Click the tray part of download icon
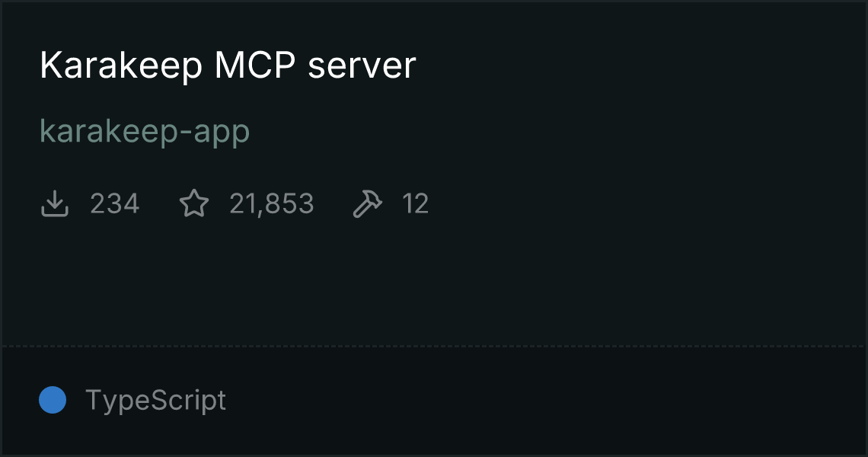 pyautogui.click(x=54, y=211)
